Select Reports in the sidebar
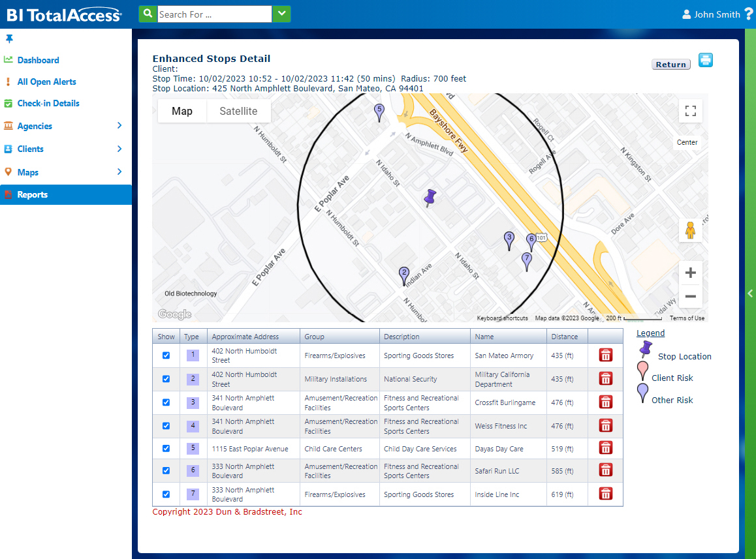Image resolution: width=756 pixels, height=559 pixels. [65, 194]
